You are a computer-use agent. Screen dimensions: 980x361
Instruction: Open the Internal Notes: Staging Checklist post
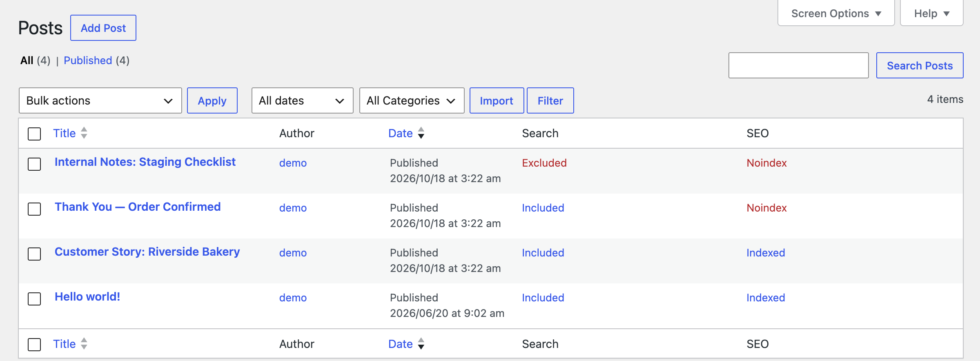click(145, 162)
